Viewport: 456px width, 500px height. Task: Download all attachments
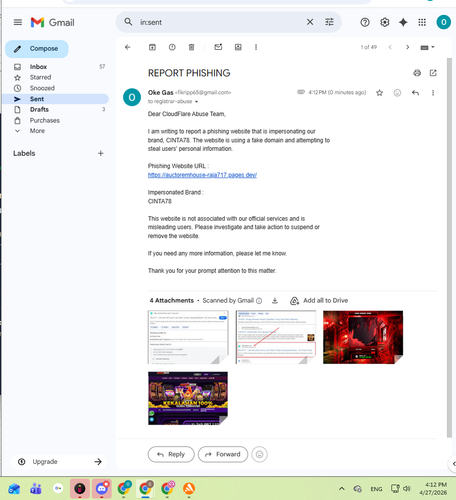click(275, 301)
